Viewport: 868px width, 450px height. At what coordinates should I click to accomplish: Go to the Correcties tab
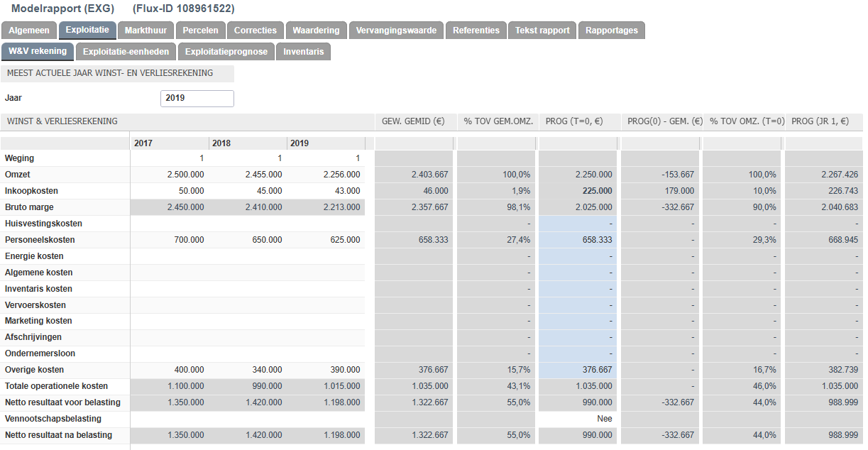point(256,31)
